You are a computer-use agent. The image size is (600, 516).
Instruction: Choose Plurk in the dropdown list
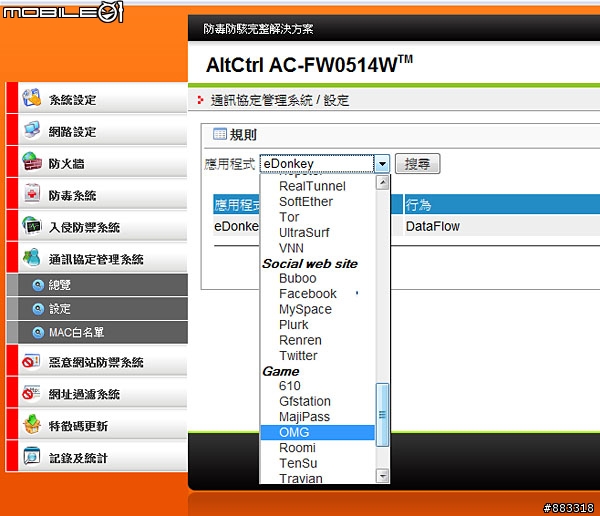click(317, 325)
